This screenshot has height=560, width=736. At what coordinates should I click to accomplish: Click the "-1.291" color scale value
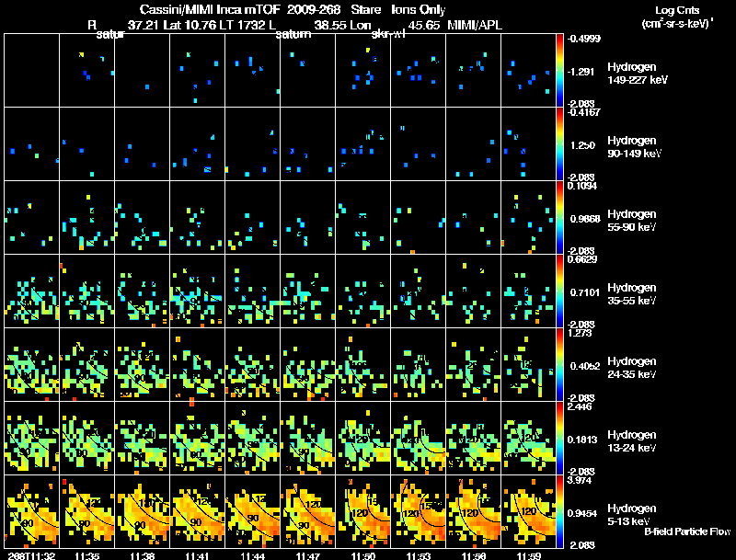[581, 72]
